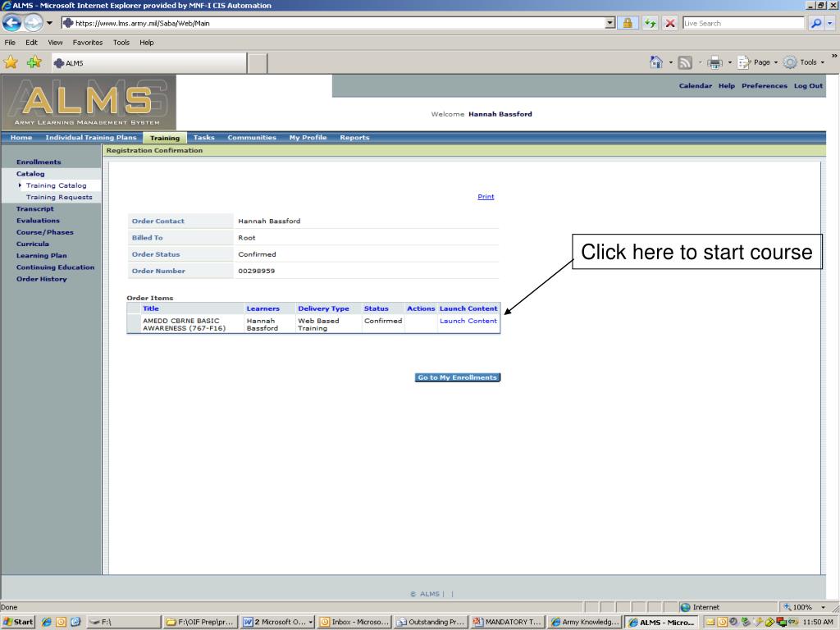Click the RSS feeds icon
Image resolution: width=840 pixels, height=630 pixels.
(x=685, y=62)
